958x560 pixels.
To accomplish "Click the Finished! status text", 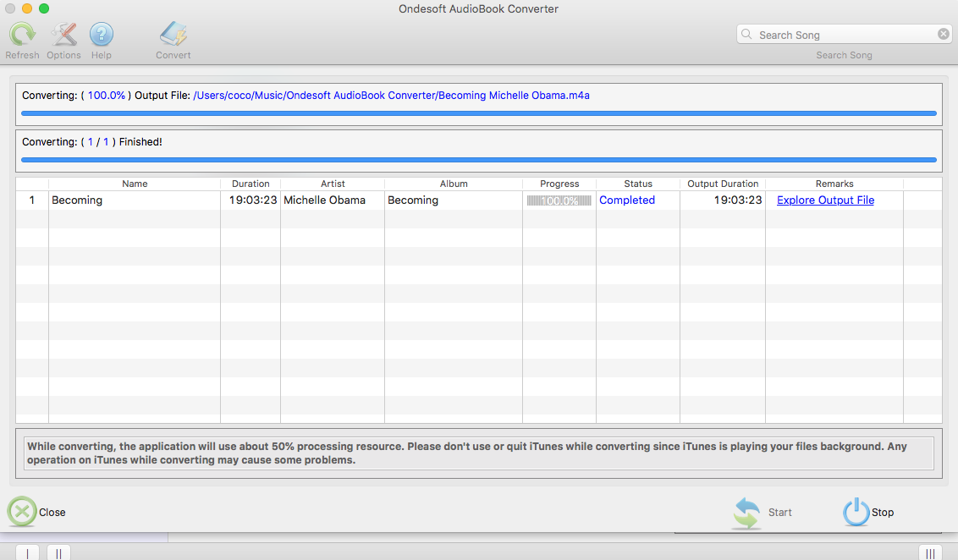I will click(140, 141).
